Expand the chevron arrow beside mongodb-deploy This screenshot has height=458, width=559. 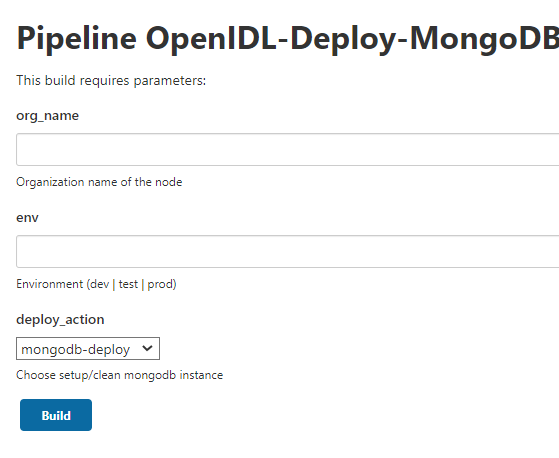tap(147, 348)
